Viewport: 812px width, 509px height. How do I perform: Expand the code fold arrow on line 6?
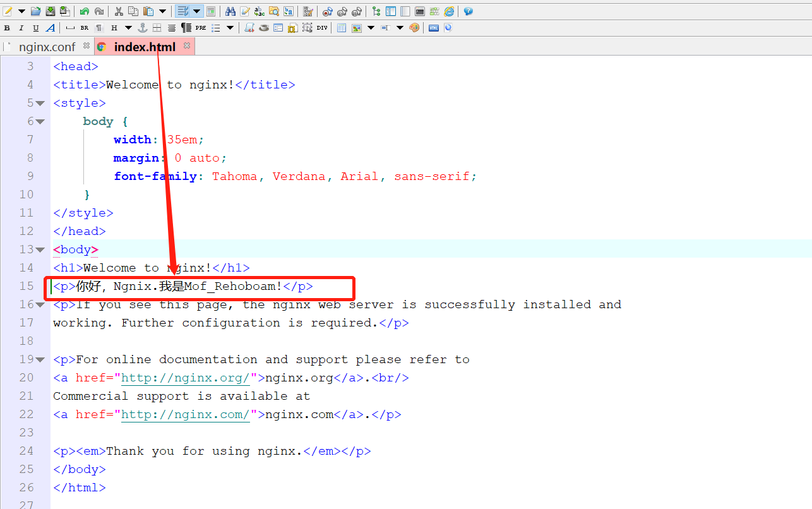(39, 121)
